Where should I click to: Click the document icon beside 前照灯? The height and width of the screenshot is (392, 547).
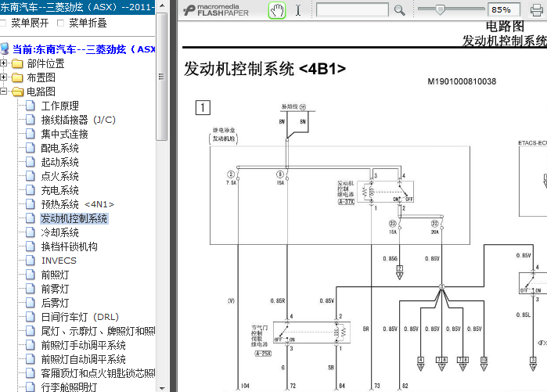pos(31,275)
